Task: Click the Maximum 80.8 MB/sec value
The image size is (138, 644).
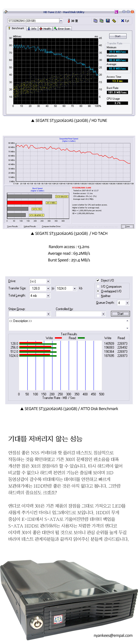Action: tap(117, 60)
